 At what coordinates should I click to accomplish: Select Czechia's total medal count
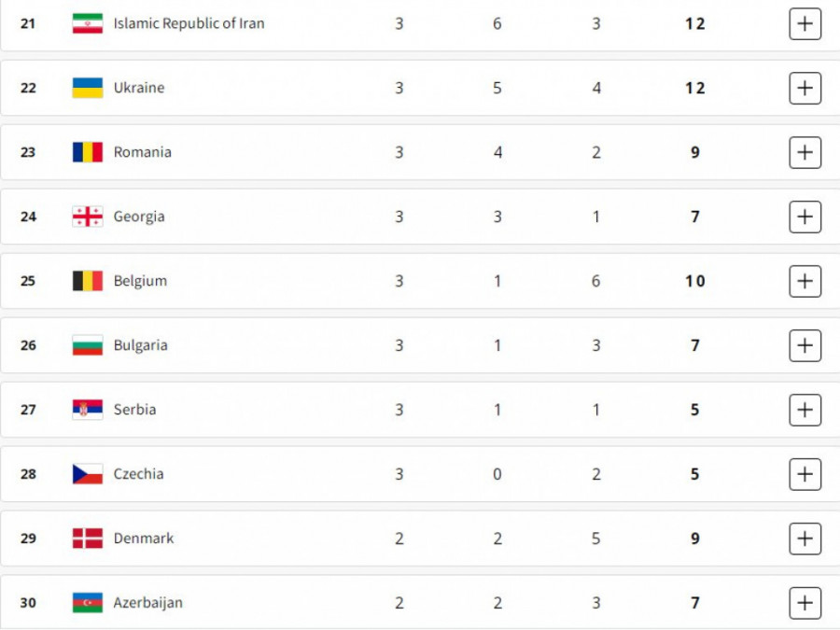(694, 474)
